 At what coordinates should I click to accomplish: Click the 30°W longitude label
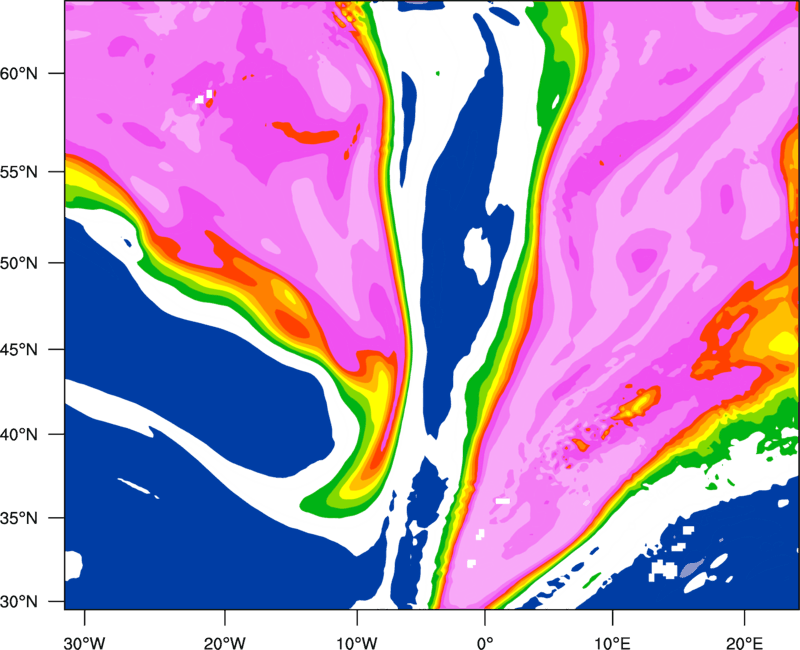[84, 643]
